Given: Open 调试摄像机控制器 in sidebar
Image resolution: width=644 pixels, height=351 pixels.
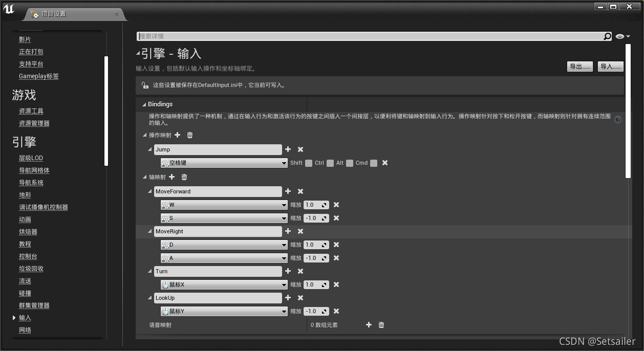Looking at the screenshot, I should click(44, 207).
